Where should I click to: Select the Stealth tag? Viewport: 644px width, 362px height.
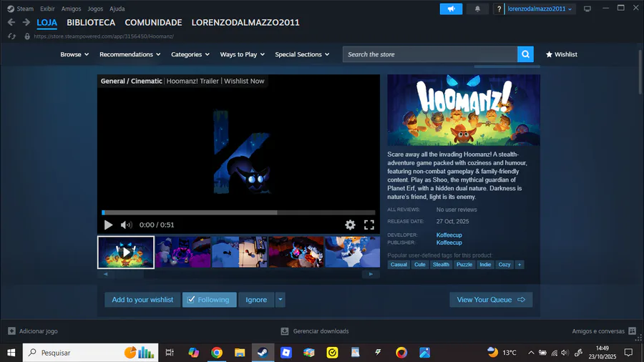(x=441, y=265)
